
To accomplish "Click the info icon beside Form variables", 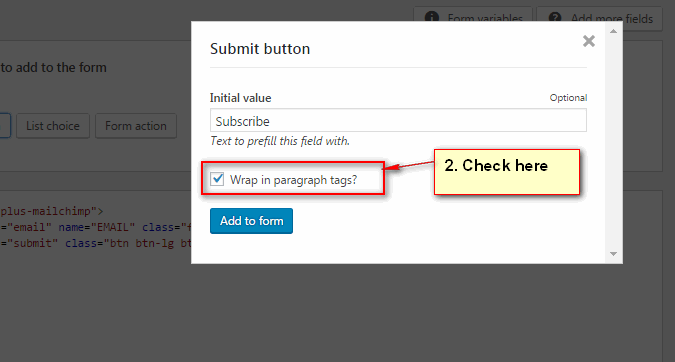I will pos(432,18).
